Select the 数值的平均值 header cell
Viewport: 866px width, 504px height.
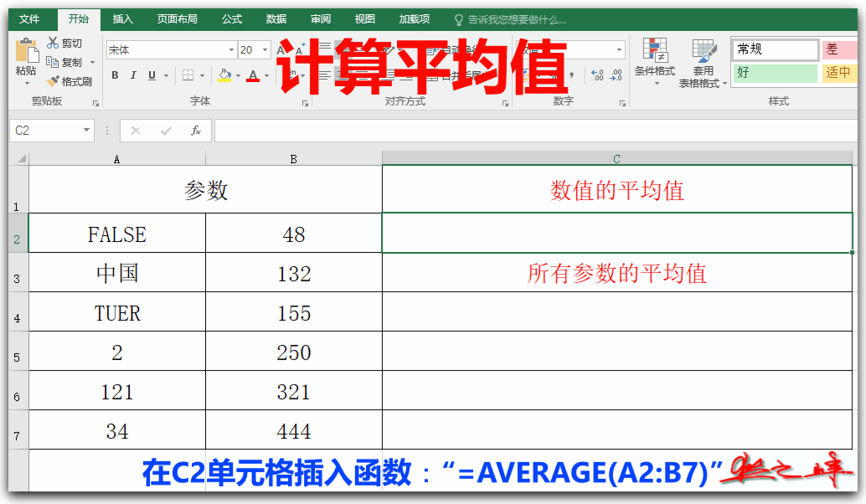pos(617,189)
